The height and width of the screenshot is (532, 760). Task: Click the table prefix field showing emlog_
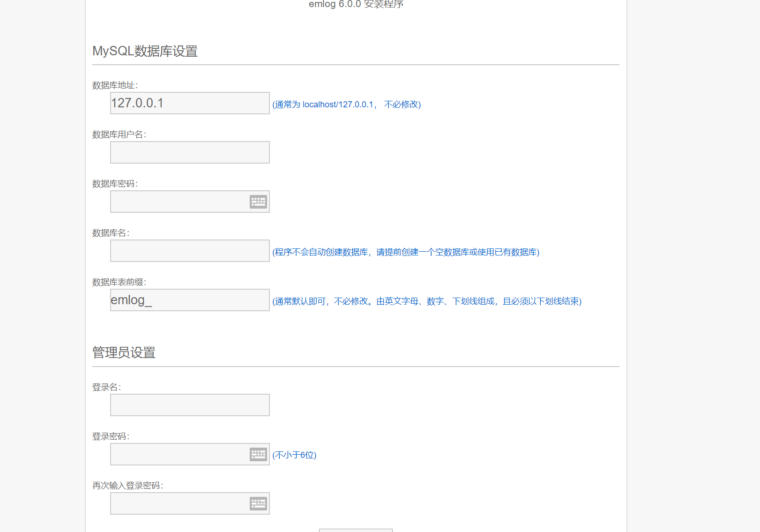(x=190, y=300)
